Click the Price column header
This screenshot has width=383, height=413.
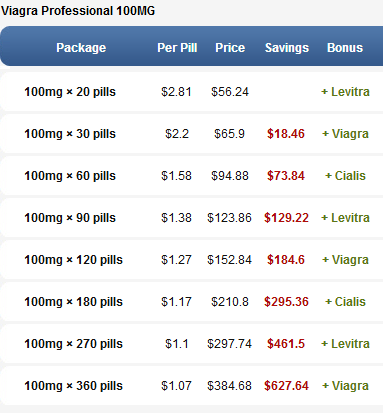230,48
